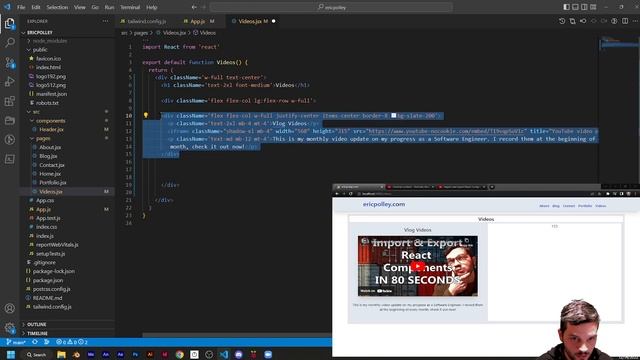Open Header.jsx in the file tree
This screenshot has height=360, width=640.
[51, 129]
